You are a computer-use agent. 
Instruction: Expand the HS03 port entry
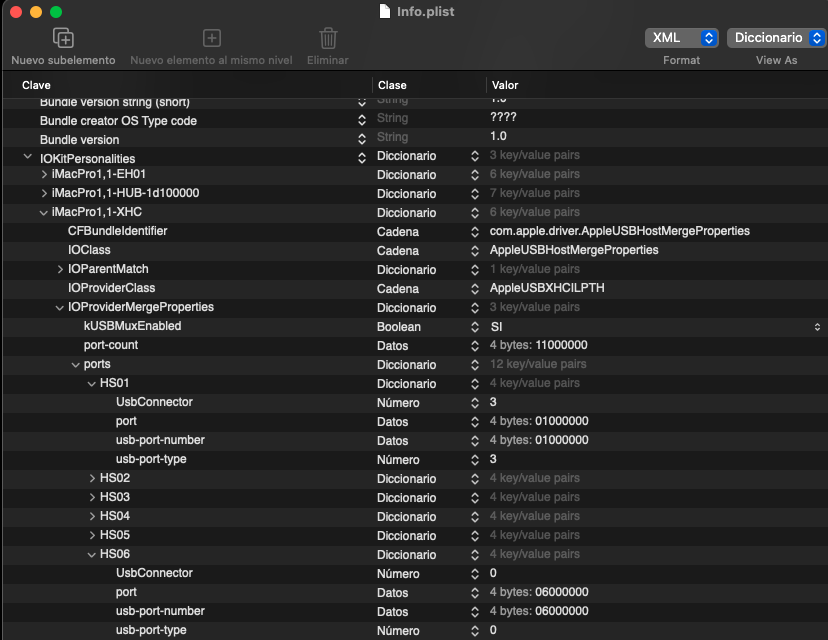(92, 497)
